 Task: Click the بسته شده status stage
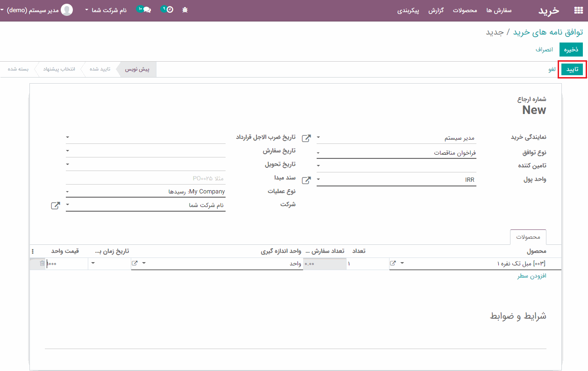click(x=18, y=69)
